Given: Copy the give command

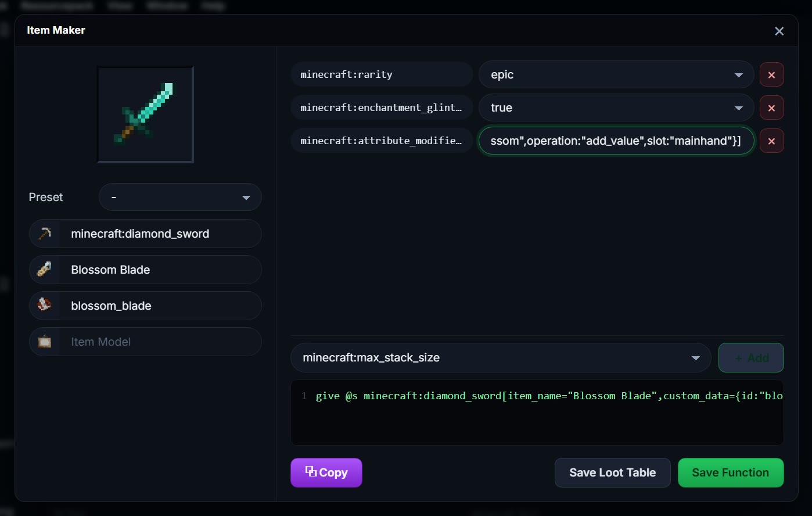Looking at the screenshot, I should pos(326,472).
